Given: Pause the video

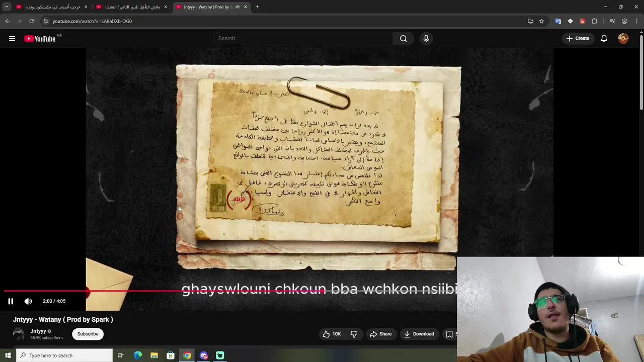Looking at the screenshot, I should tap(11, 301).
